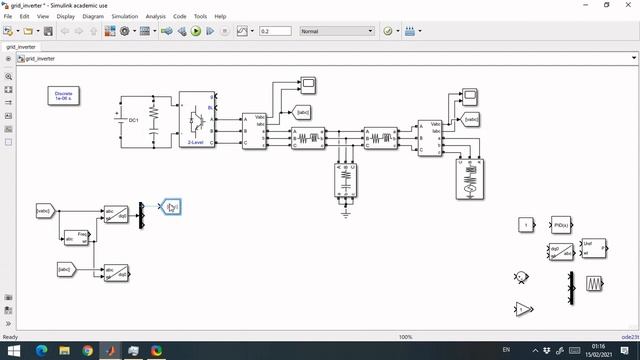640x360 pixels.
Task: Click the ode23t solver status text
Action: point(630,337)
